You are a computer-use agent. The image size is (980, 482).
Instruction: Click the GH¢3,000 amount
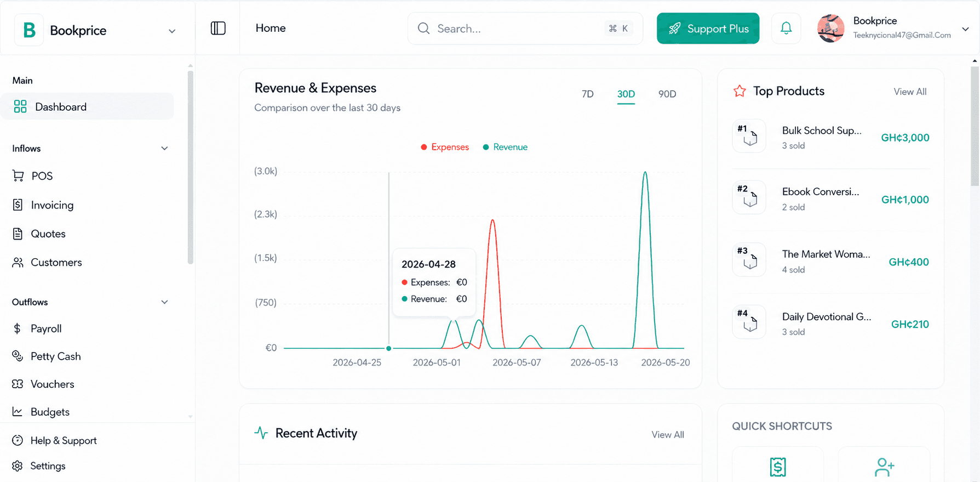tap(905, 138)
